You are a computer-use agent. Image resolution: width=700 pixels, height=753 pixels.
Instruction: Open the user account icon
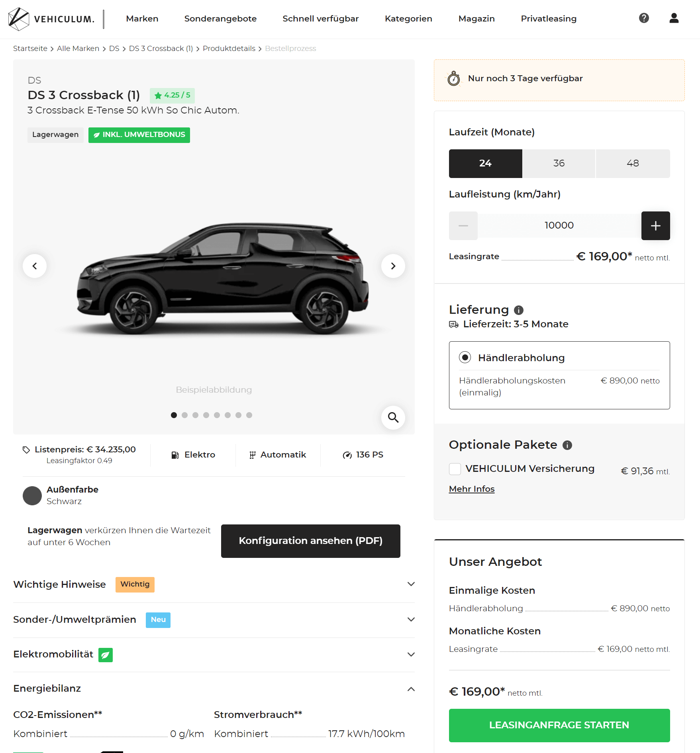[x=674, y=18]
